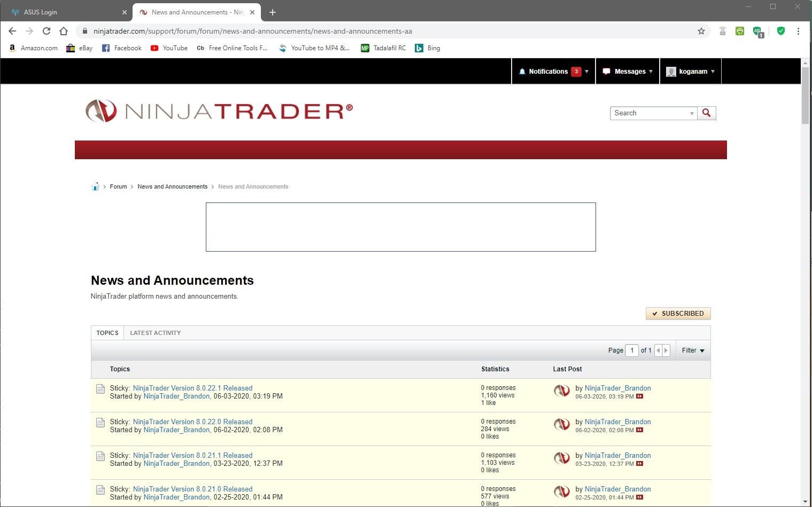Open the eBay bookmark

[79, 48]
